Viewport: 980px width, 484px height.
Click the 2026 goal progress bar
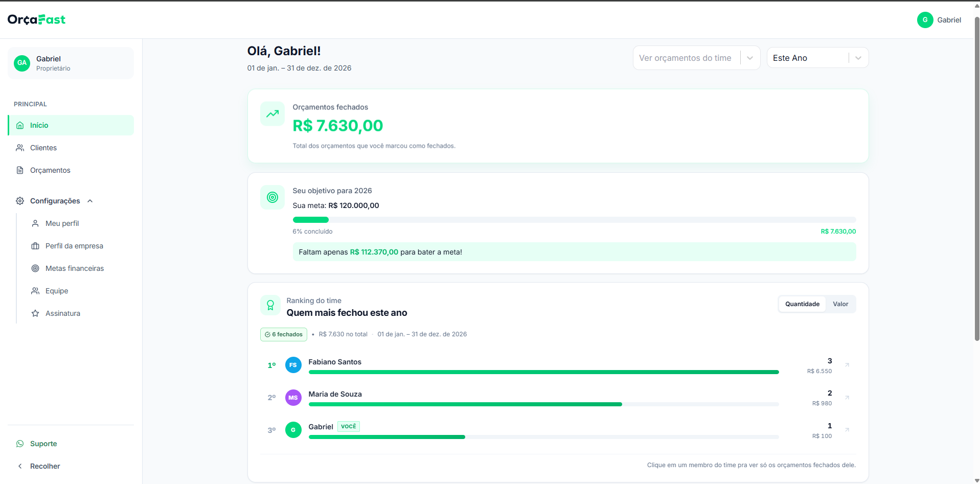point(574,220)
